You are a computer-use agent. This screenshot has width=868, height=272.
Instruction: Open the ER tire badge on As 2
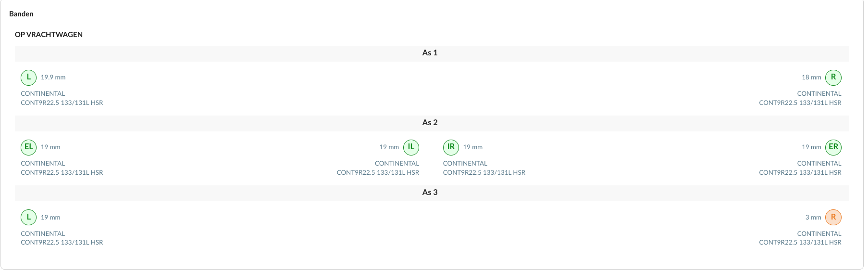(x=833, y=147)
